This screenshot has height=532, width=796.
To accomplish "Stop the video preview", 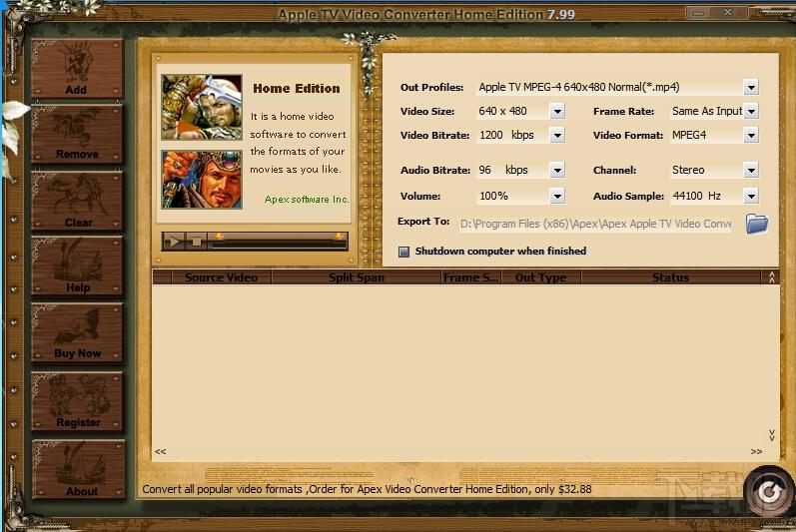I will [x=197, y=242].
